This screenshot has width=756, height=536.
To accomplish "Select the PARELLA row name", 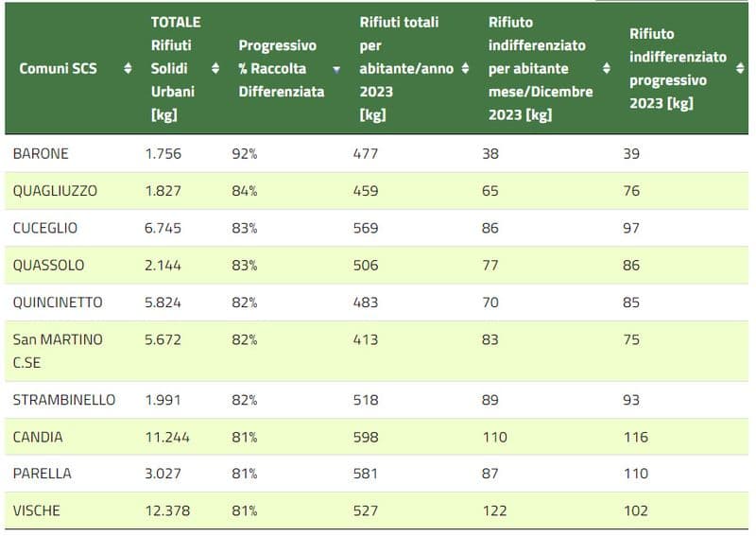I will [x=42, y=474].
